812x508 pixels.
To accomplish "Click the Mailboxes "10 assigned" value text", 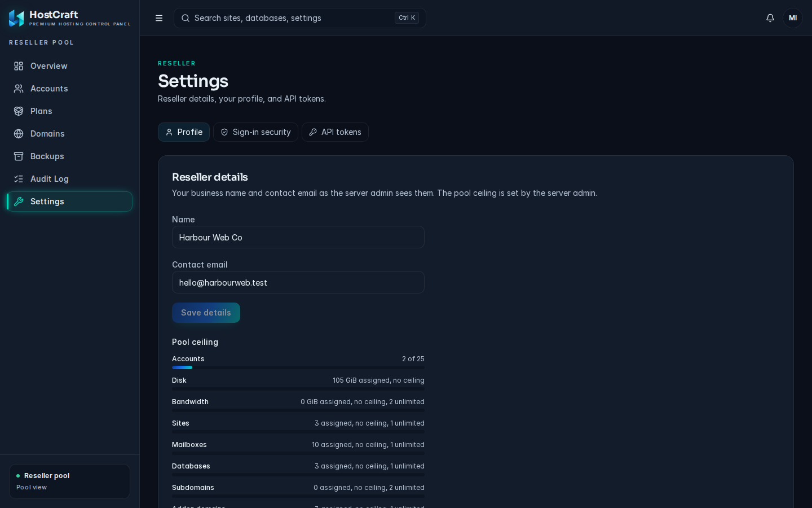I will (368, 445).
